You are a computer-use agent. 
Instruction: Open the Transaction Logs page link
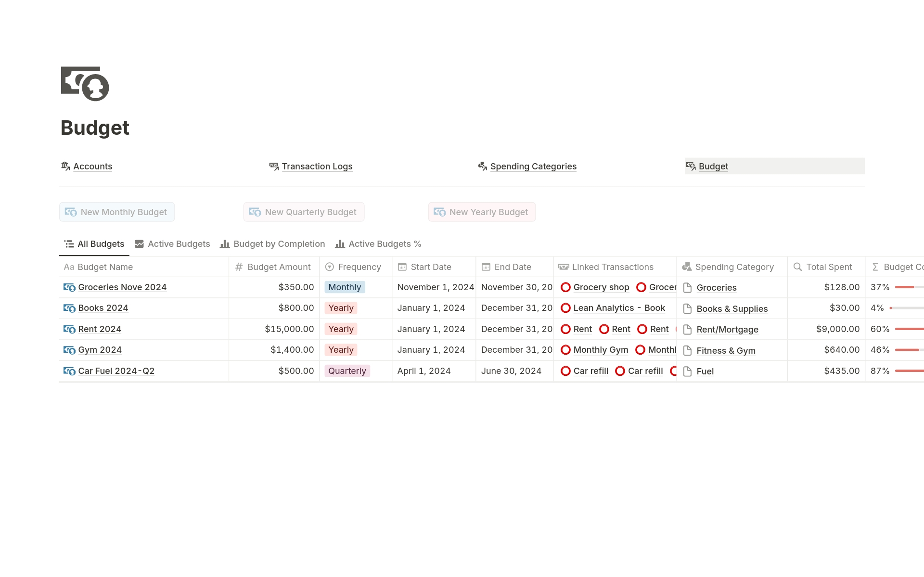317,167
